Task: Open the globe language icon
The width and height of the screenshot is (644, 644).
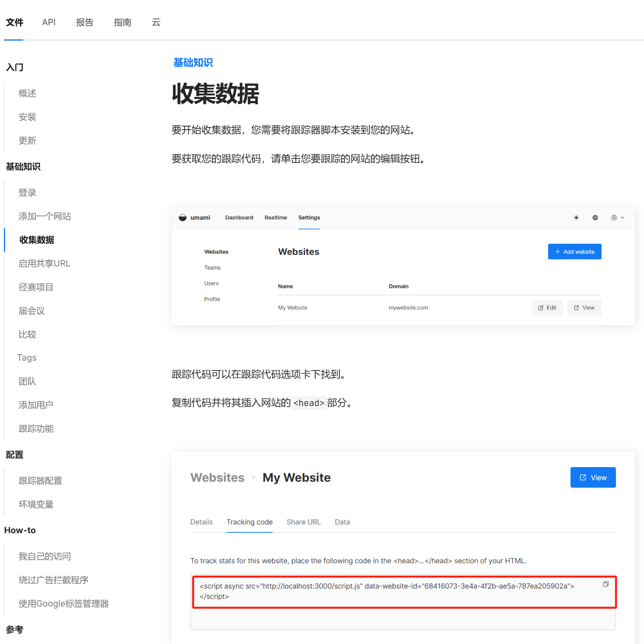Action: tap(595, 218)
